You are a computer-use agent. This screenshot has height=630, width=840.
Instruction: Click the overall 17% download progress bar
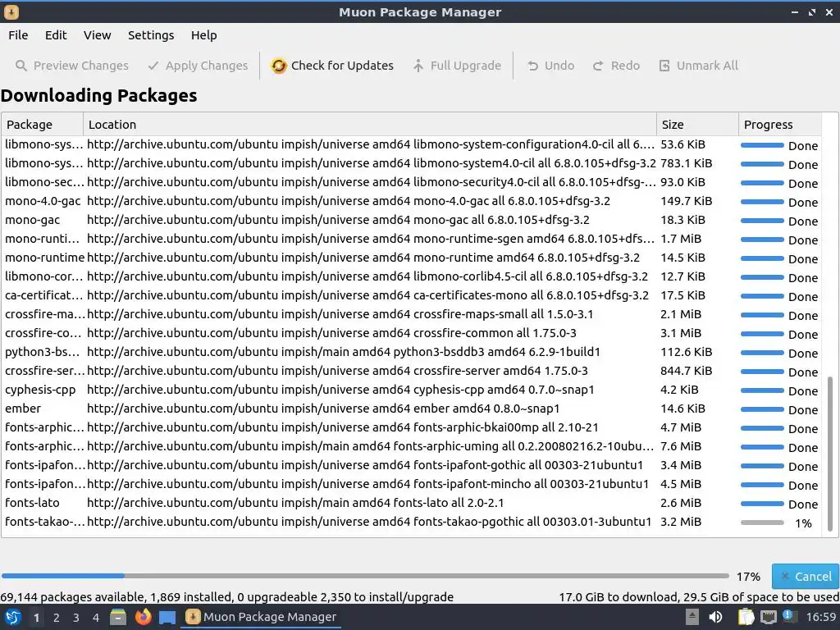(x=365, y=577)
